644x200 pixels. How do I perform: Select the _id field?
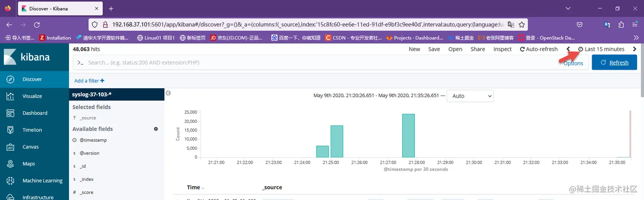point(83,166)
